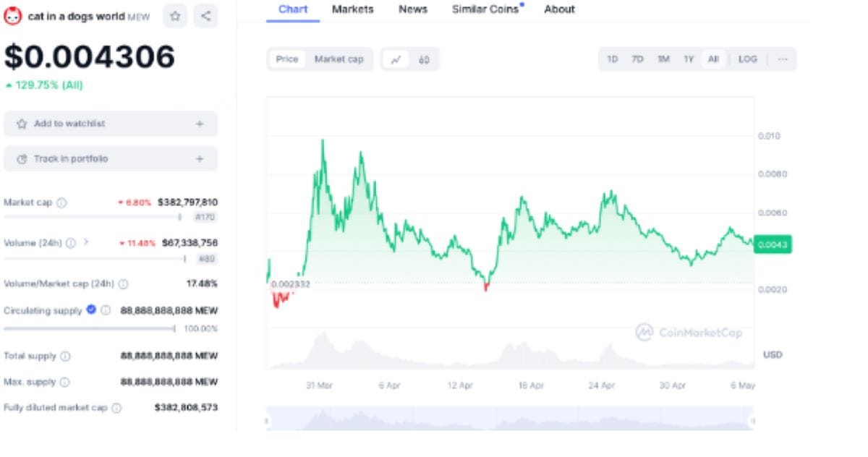Screen dimensions: 868x457
Task: Expand Add to watlist plus
Action: [x=200, y=124]
